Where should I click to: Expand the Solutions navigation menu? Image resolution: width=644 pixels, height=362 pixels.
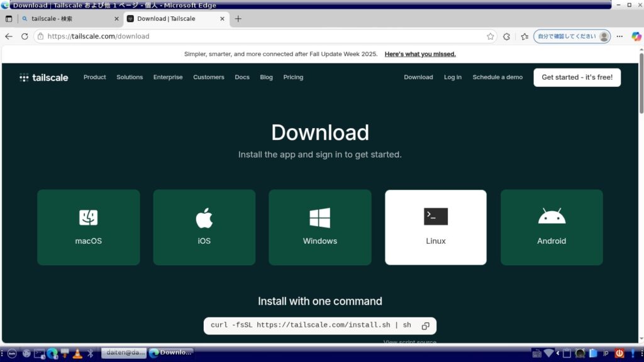pos(130,77)
